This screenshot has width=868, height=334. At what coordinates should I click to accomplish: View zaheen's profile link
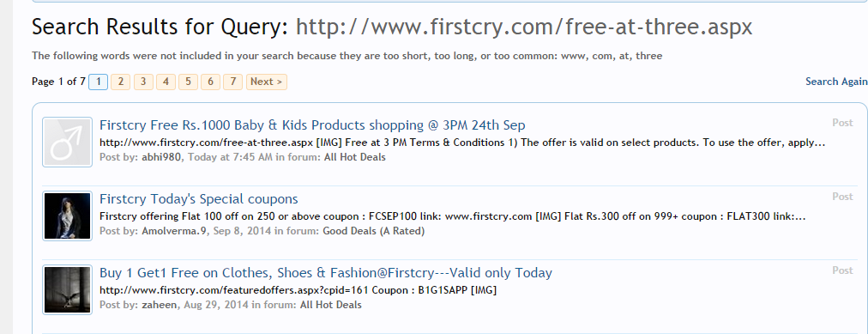click(160, 305)
